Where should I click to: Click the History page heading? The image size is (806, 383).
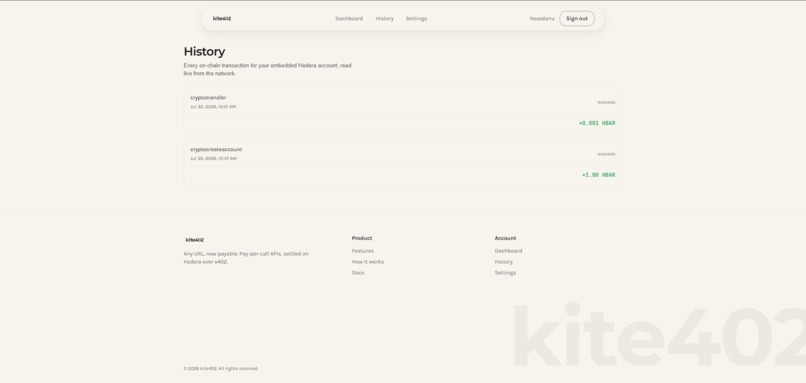pyautogui.click(x=204, y=51)
